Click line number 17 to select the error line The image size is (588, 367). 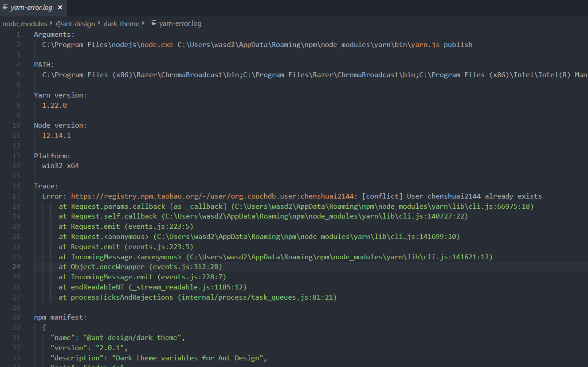tap(16, 196)
